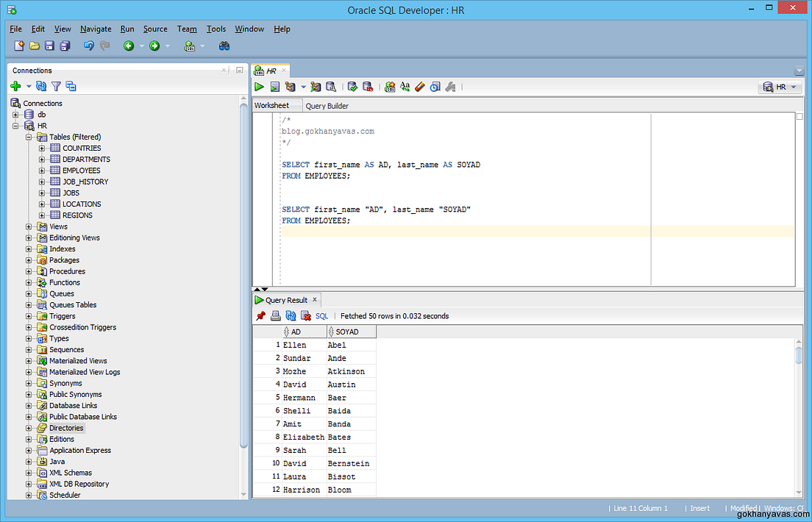The width and height of the screenshot is (812, 522).
Task: Click the SQL Tuning Advisor icon
Action: tap(330, 87)
